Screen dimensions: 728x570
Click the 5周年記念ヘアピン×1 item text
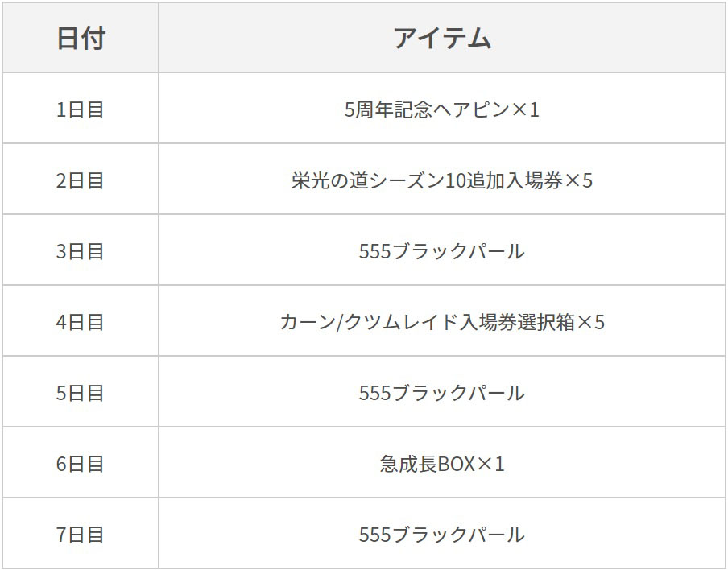[427, 109]
